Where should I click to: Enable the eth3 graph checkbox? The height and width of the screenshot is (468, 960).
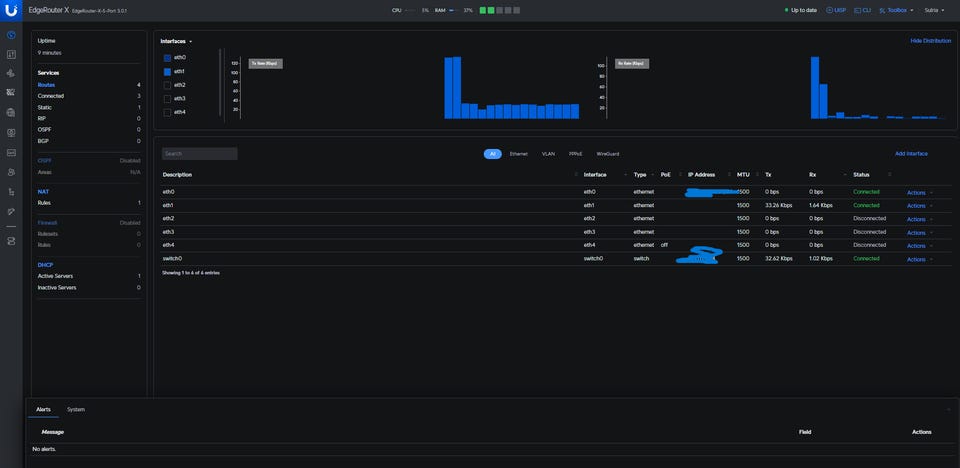point(167,99)
